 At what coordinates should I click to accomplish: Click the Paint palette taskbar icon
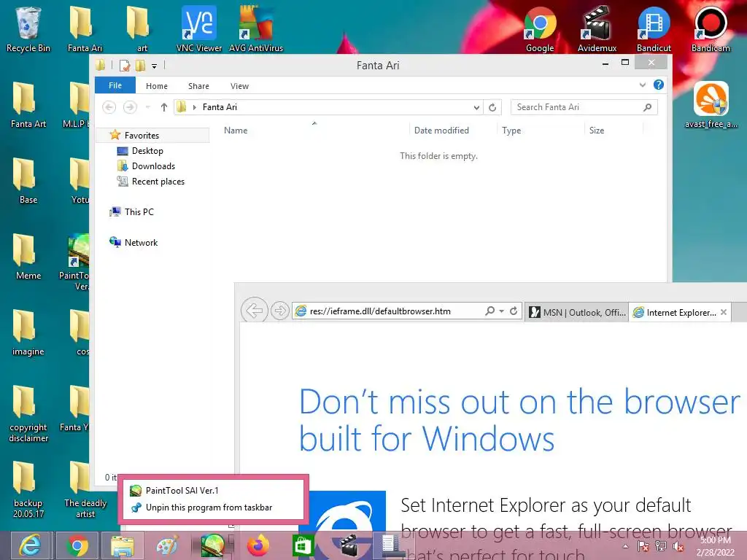click(167, 545)
